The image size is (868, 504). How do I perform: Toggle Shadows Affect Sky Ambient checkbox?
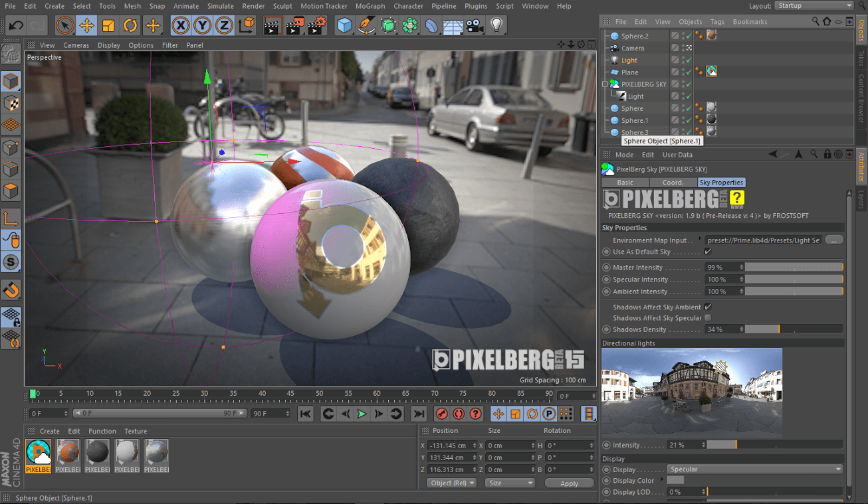708,307
